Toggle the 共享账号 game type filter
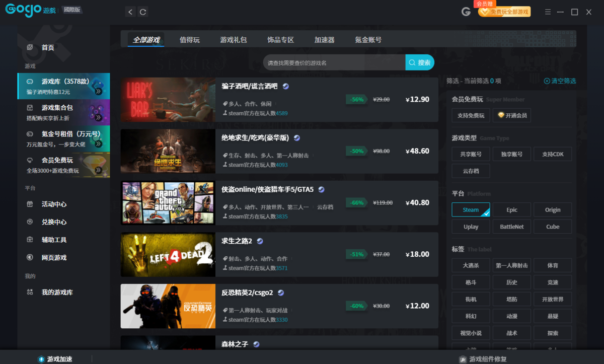Screen dimensions: 604x364 pos(471,154)
